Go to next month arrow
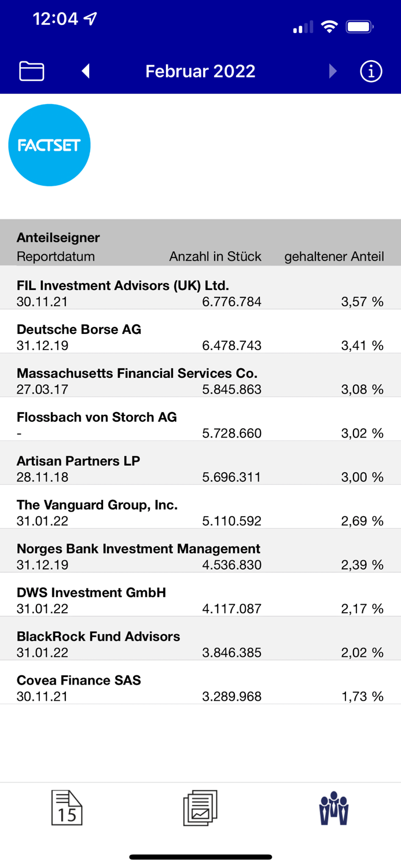 [332, 71]
